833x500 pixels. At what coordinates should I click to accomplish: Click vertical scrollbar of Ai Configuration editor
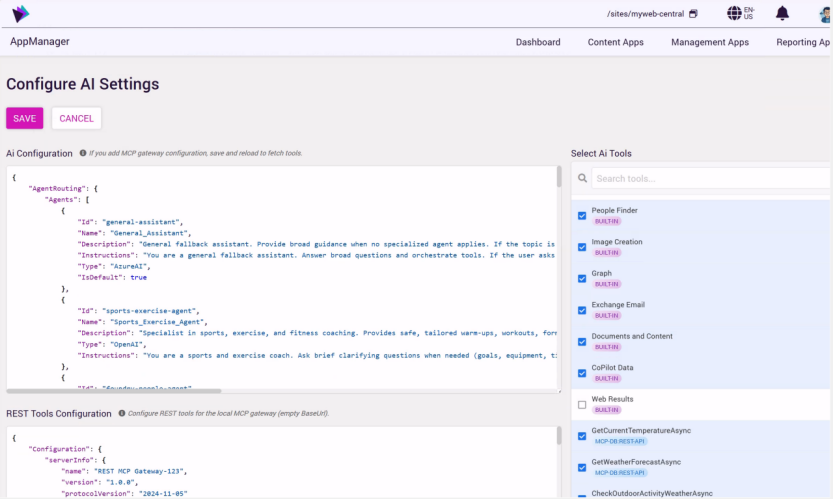click(559, 176)
